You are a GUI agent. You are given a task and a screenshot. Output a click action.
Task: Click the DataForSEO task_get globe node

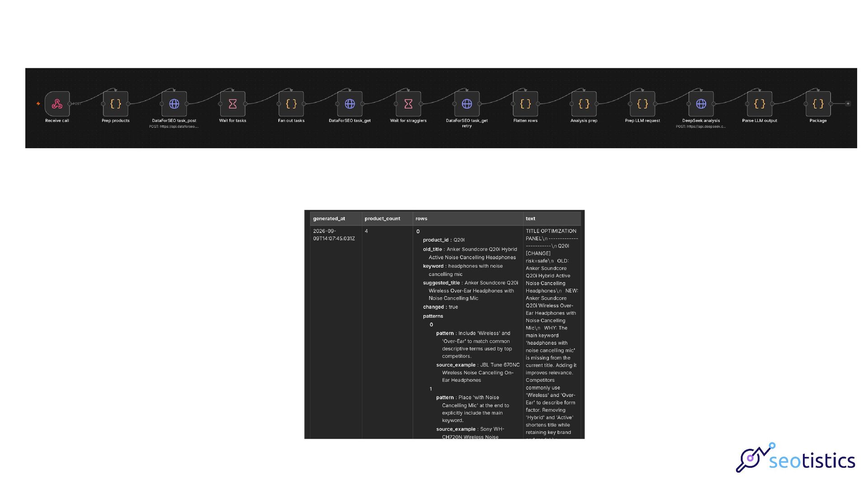click(x=350, y=104)
